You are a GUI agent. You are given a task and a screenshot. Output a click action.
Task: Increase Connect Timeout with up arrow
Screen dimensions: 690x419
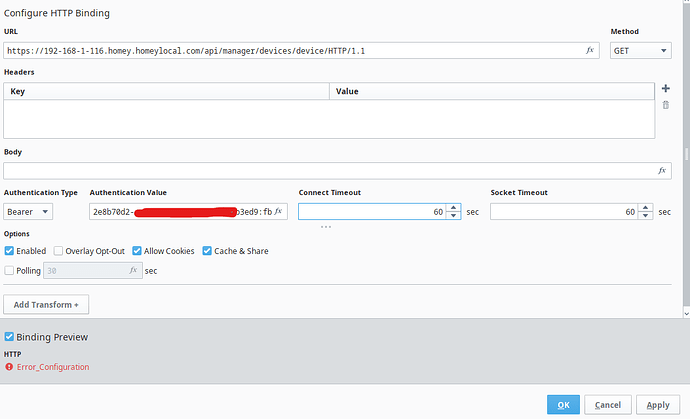(x=453, y=208)
